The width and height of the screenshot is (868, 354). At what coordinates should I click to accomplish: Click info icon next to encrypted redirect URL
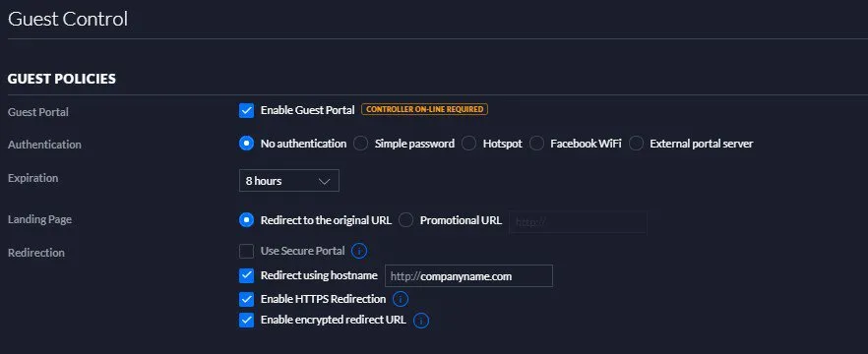(x=421, y=321)
